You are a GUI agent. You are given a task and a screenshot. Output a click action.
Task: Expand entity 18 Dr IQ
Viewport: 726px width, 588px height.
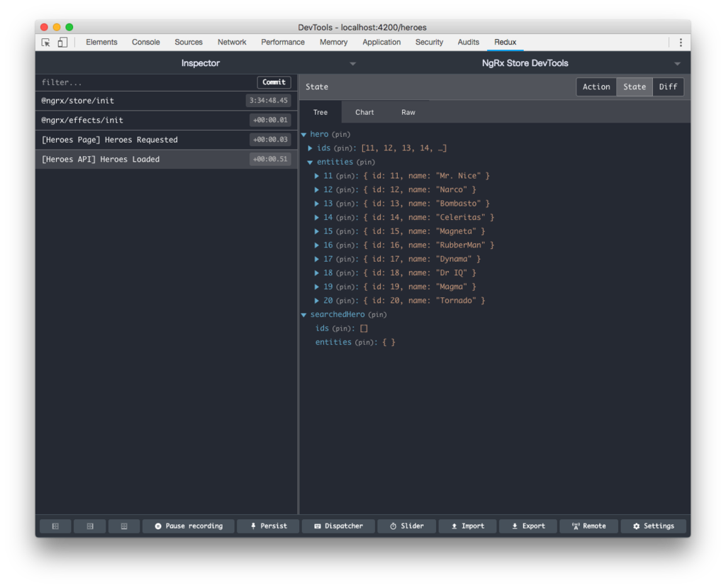317,273
